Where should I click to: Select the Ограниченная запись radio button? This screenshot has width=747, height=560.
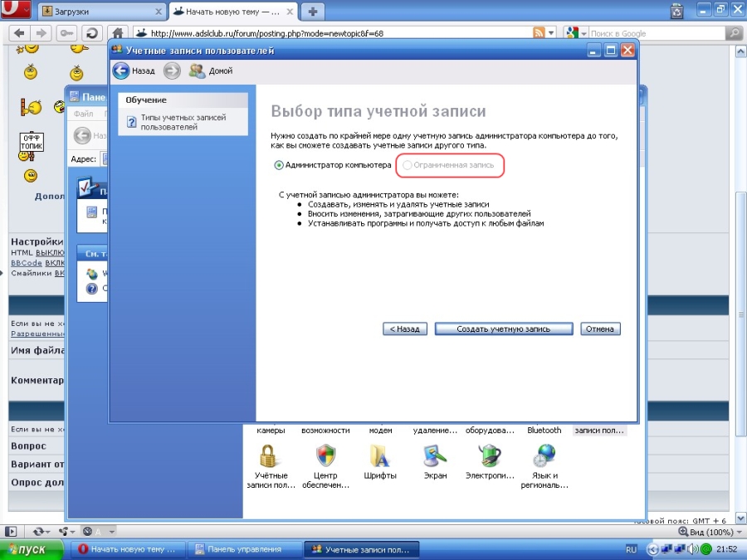[407, 165]
